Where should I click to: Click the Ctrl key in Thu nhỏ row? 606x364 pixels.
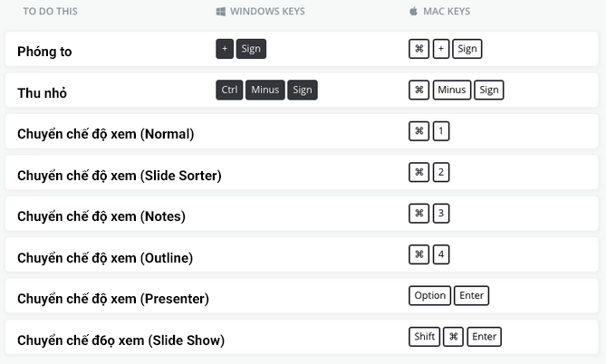229,90
